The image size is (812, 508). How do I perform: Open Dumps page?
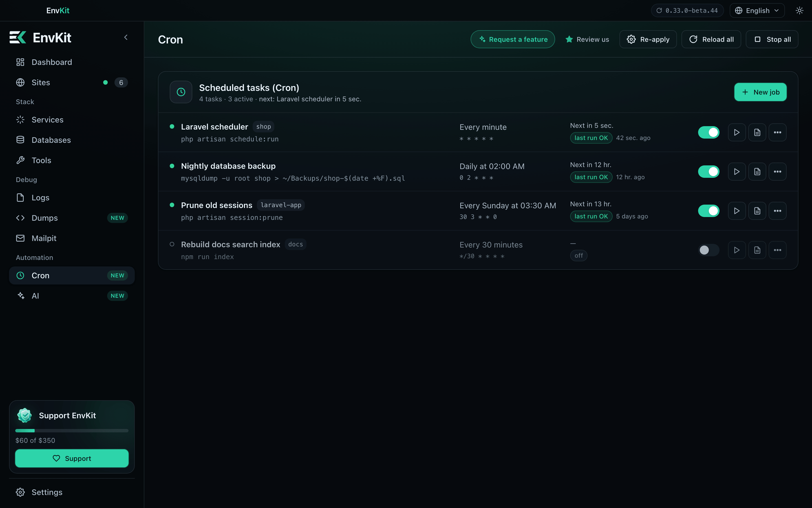click(x=72, y=218)
